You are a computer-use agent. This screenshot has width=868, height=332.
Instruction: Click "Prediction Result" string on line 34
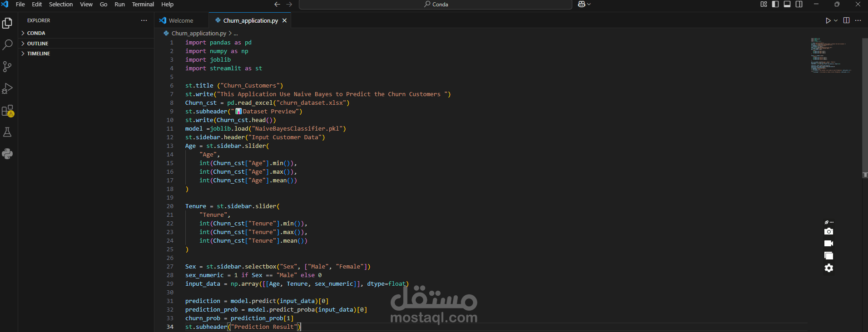pos(264,327)
